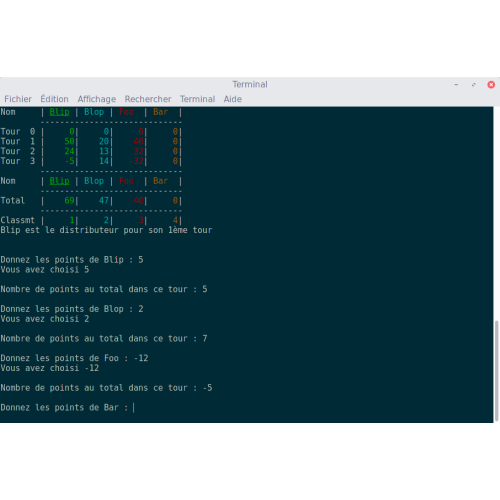The height and width of the screenshot is (500, 500).
Task: Click the 'Blip est le distributeur' line
Action: [106, 230]
